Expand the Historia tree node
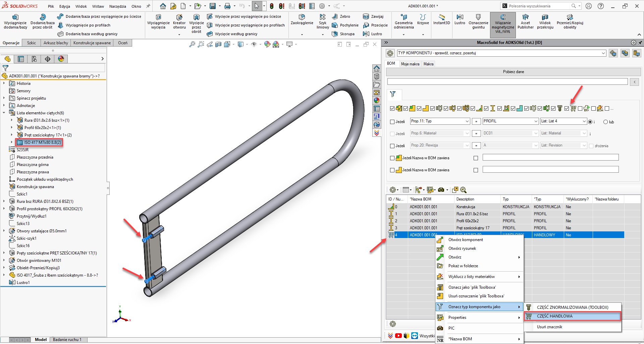Screen dimensions: 644x344 click(4, 83)
